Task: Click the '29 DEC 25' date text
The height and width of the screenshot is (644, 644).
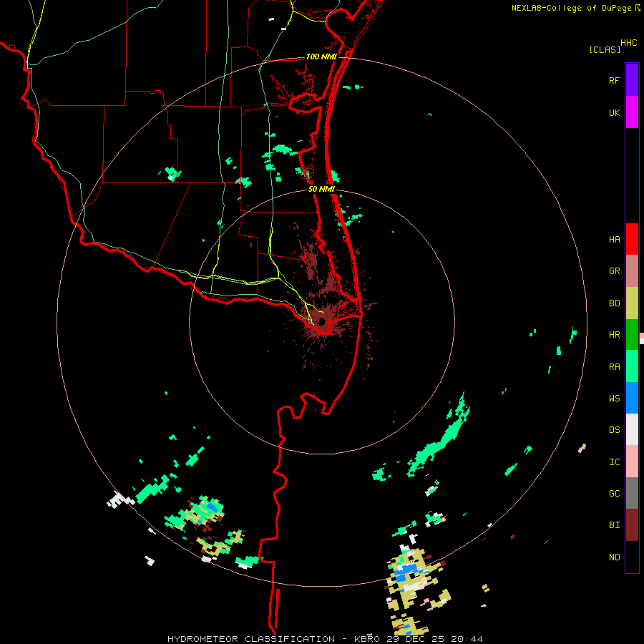Action: coord(415,639)
